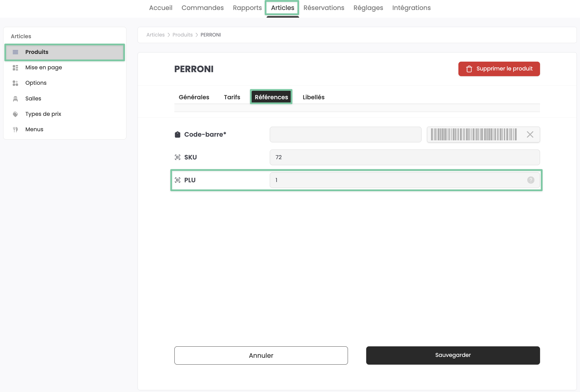
Task: Click the Code-barre clipboard icon
Action: pos(178,134)
